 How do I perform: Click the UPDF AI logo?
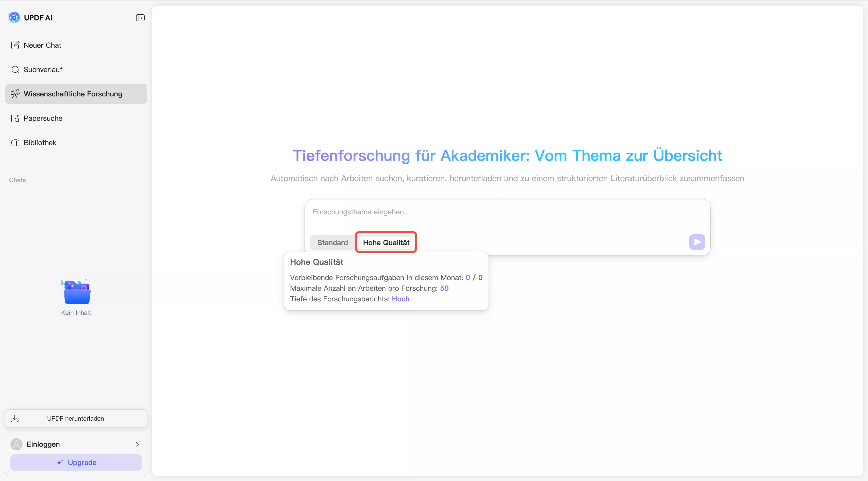14,17
